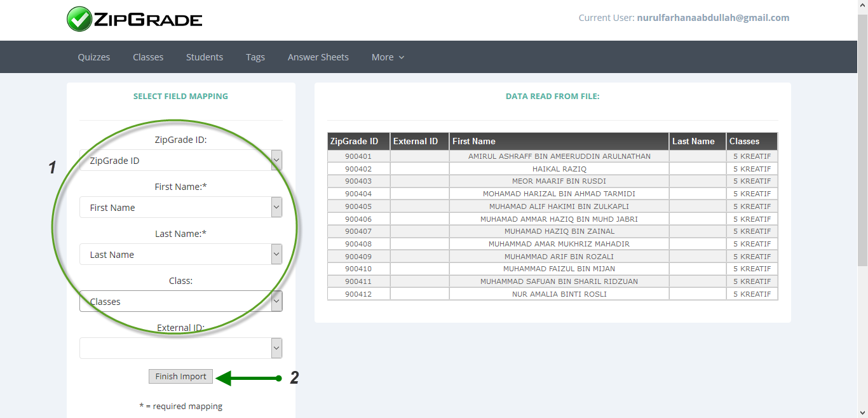Click 5 KREATIF in the 900401 row
868x418 pixels.
coord(752,156)
